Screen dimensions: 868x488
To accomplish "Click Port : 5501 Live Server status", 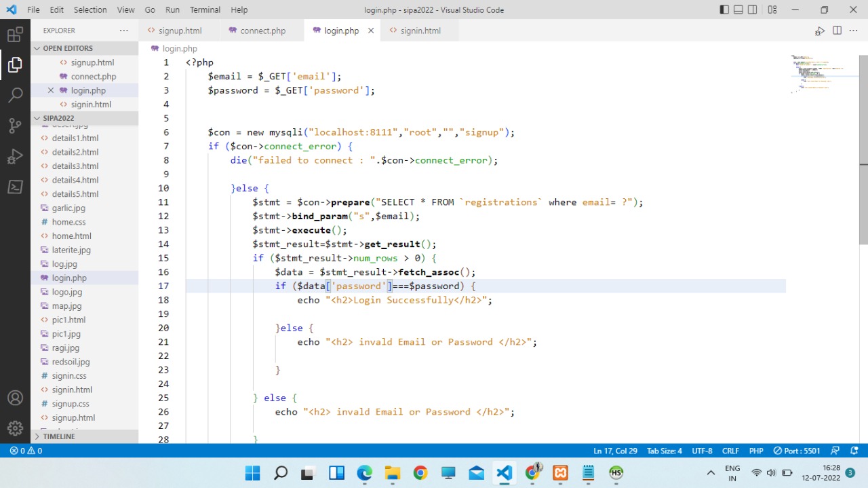I will [797, 451].
